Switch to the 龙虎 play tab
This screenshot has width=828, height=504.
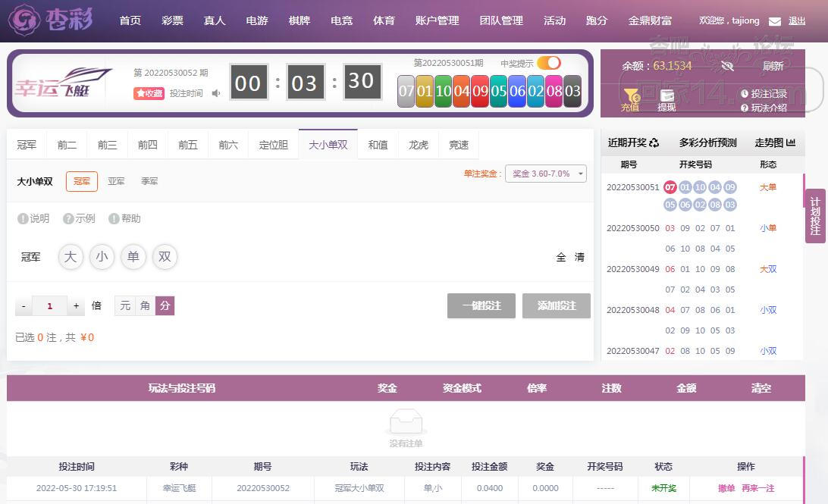click(419, 145)
